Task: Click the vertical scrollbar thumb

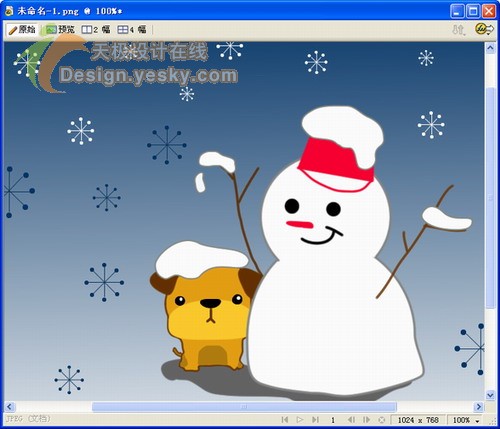Action: pyautogui.click(x=490, y=198)
